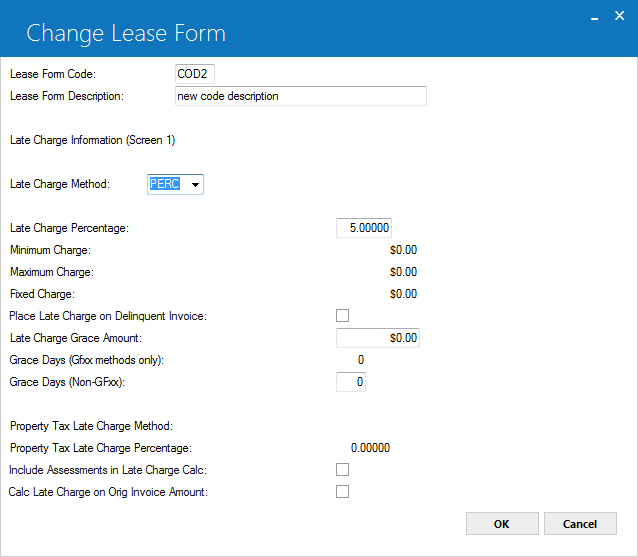Screen dimensions: 638x557
Task: Enable Place Late Charge on Delinquent Invoice
Action: click(x=342, y=315)
